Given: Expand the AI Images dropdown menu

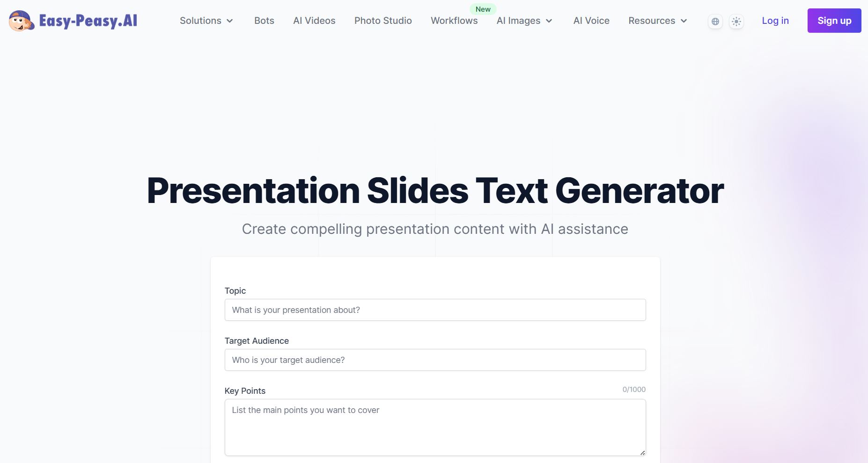Looking at the screenshot, I should 524,21.
